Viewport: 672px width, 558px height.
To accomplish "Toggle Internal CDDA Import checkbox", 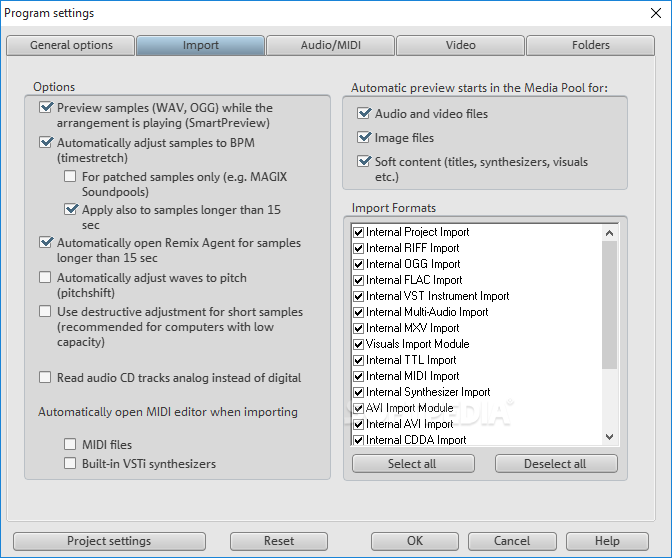I will pyautogui.click(x=358, y=440).
